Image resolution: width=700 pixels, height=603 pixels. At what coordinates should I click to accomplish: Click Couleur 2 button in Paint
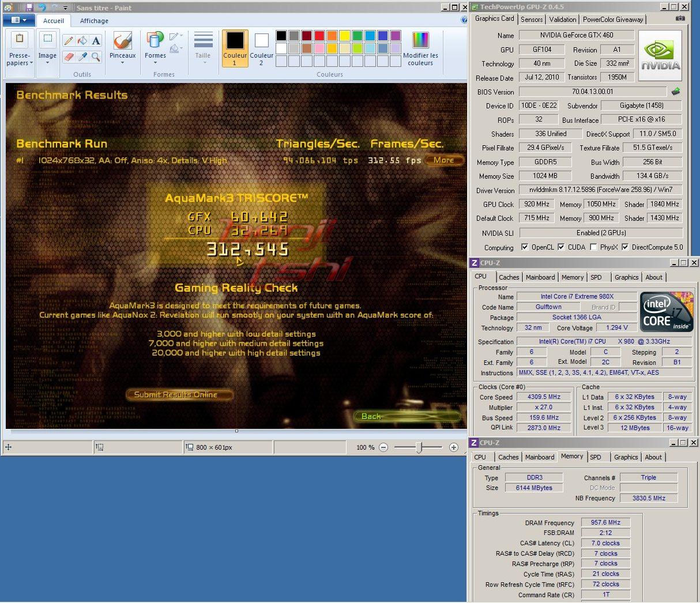(261, 48)
